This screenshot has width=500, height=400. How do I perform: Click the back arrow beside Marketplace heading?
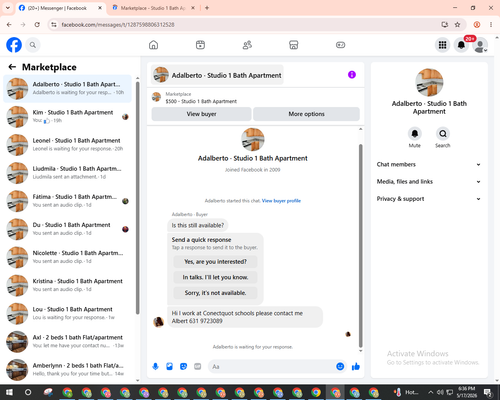point(12,67)
